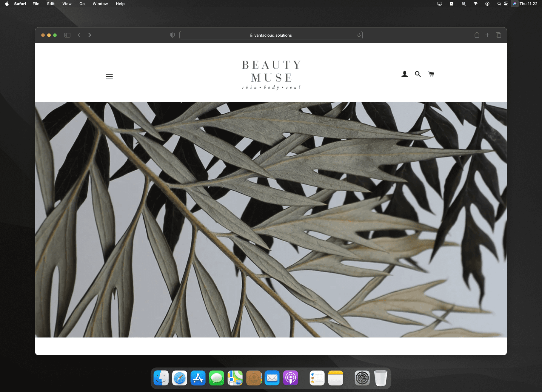The height and width of the screenshot is (392, 542).
Task: Open Control Center in menu bar
Action: 506,4
